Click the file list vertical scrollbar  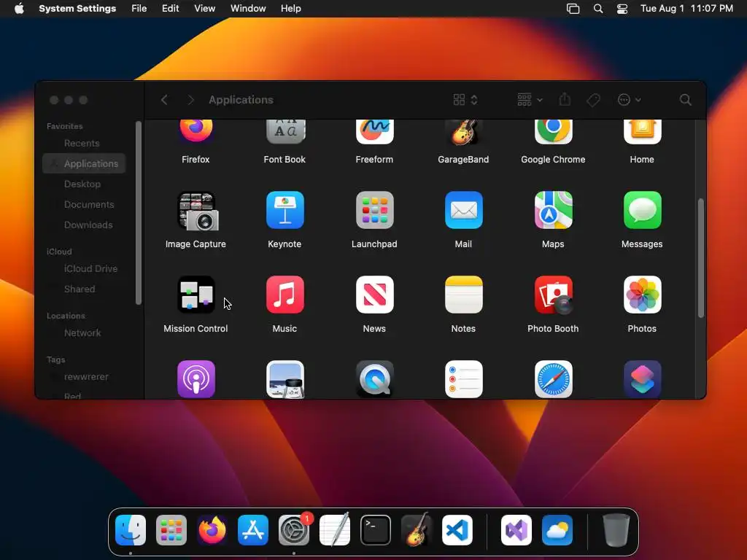(701, 258)
